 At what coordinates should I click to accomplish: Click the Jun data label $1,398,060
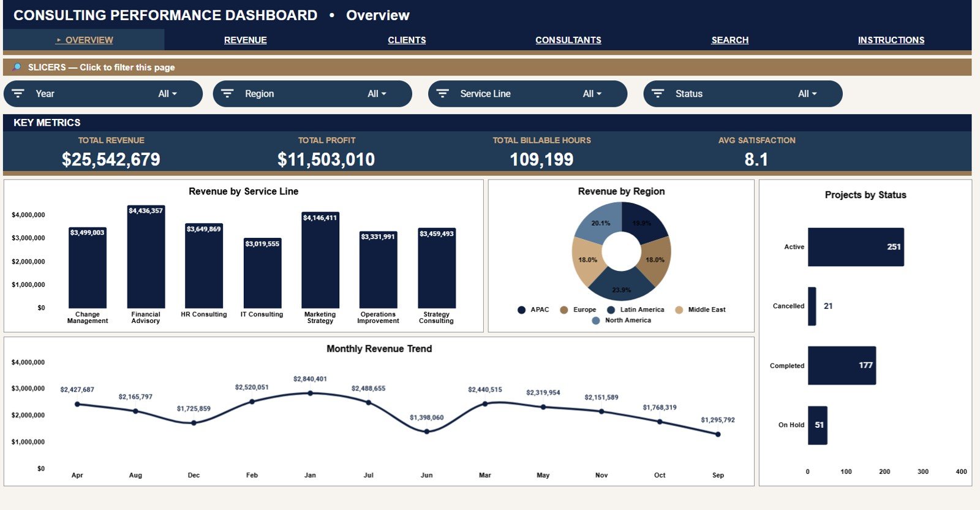[427, 417]
